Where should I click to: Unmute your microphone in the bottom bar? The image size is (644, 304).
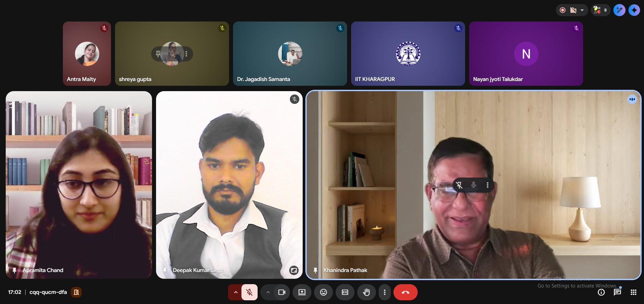point(249,292)
